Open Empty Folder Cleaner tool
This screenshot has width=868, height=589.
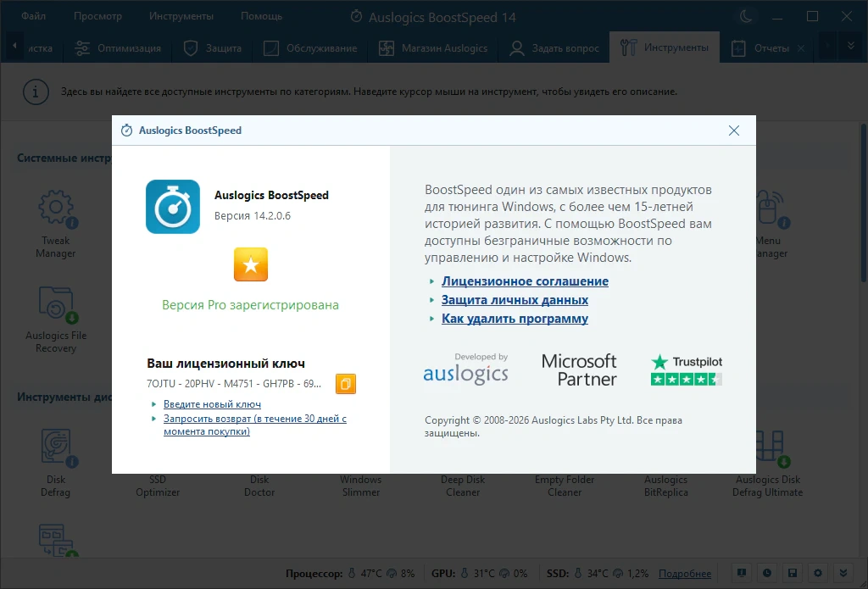pos(565,486)
